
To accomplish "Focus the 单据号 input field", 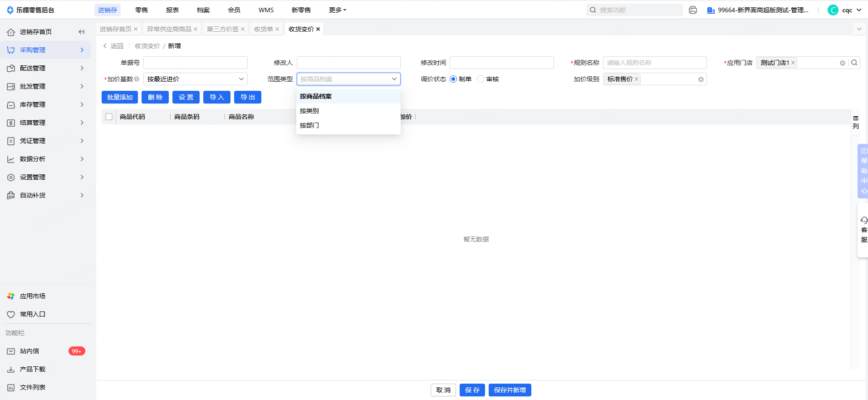I will click(x=196, y=63).
